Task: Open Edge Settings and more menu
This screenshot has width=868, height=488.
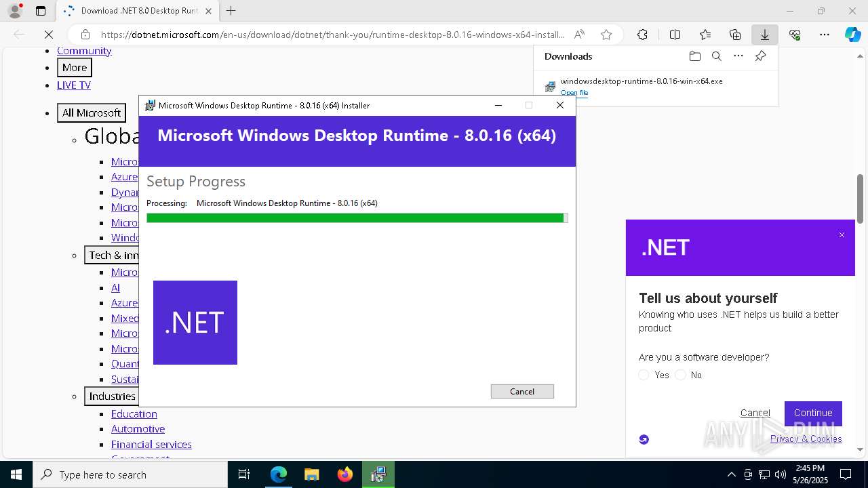Action: pyautogui.click(x=825, y=35)
